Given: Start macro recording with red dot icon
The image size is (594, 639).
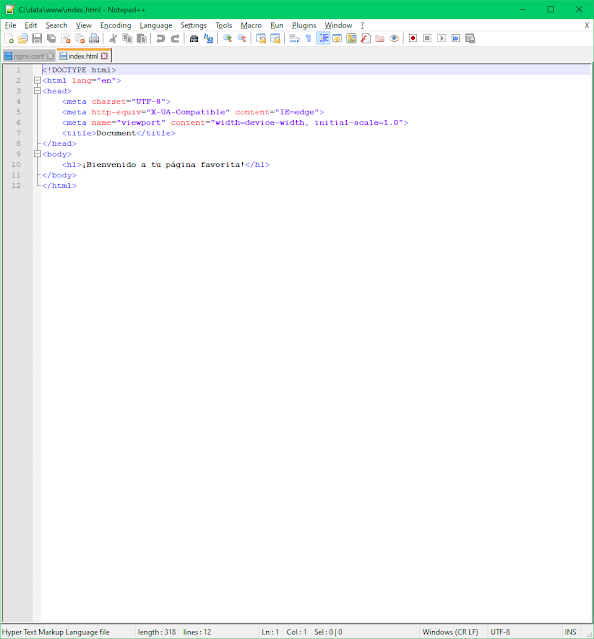Looking at the screenshot, I should [413, 38].
